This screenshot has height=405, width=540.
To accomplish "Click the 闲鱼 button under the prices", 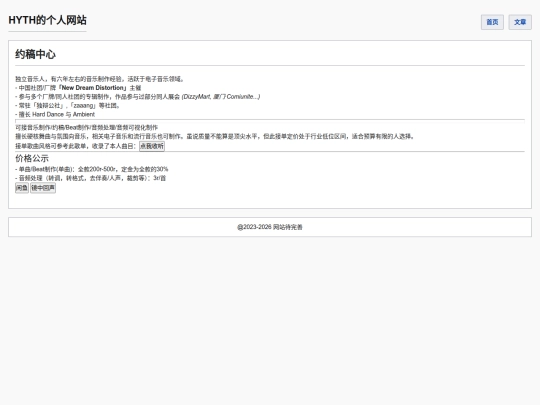I will (22, 188).
